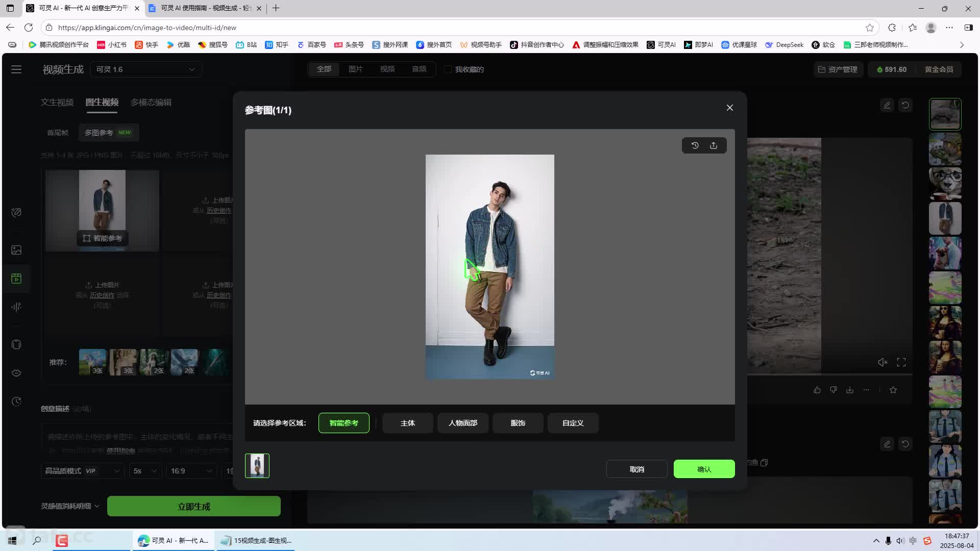
Task: Unmute the video preview sound
Action: tap(883, 362)
